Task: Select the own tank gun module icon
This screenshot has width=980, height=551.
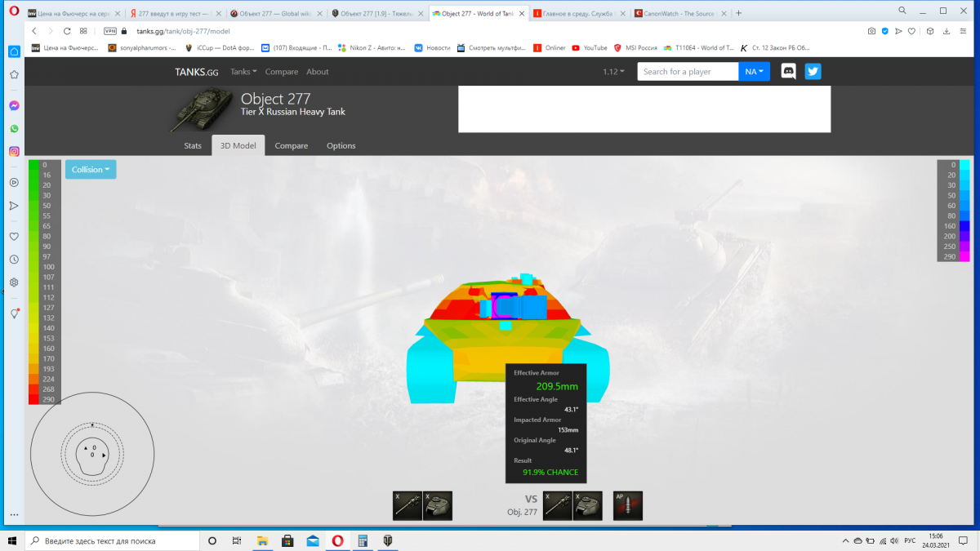Action: (407, 505)
